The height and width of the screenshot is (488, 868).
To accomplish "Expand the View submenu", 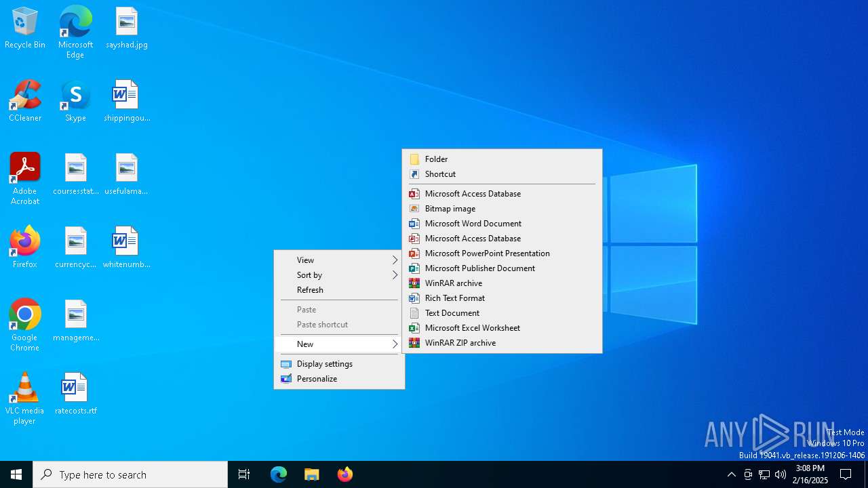I will [x=339, y=260].
